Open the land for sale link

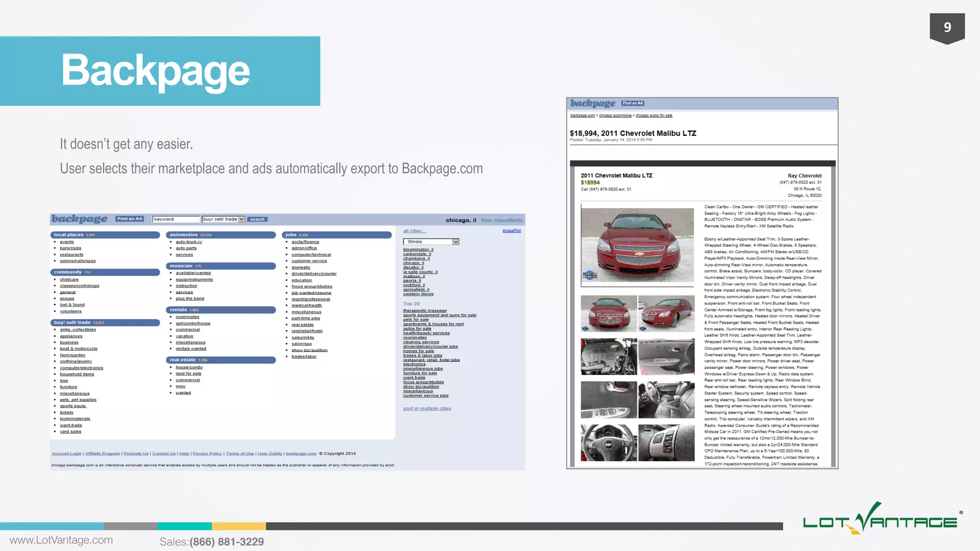click(189, 374)
